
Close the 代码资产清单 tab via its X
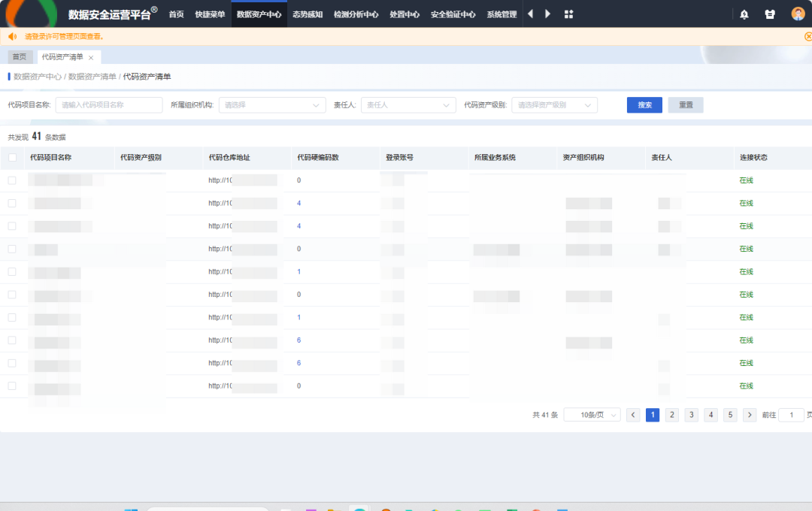pyautogui.click(x=91, y=58)
